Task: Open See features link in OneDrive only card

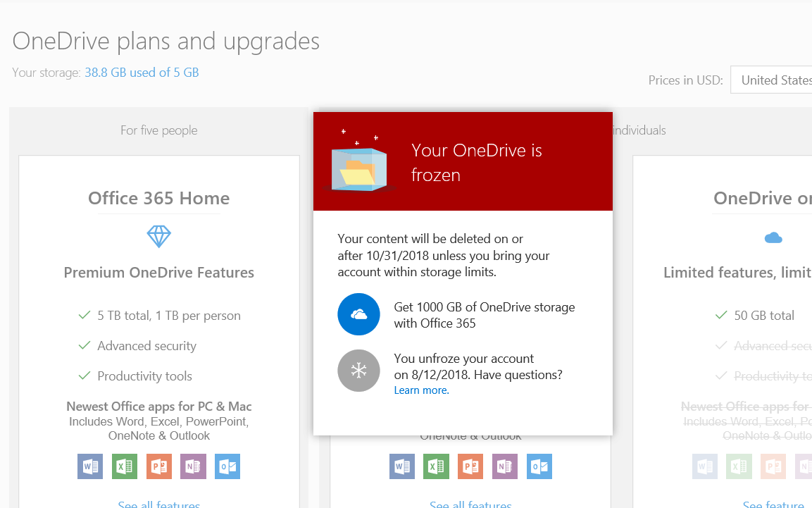Action: tap(774, 504)
